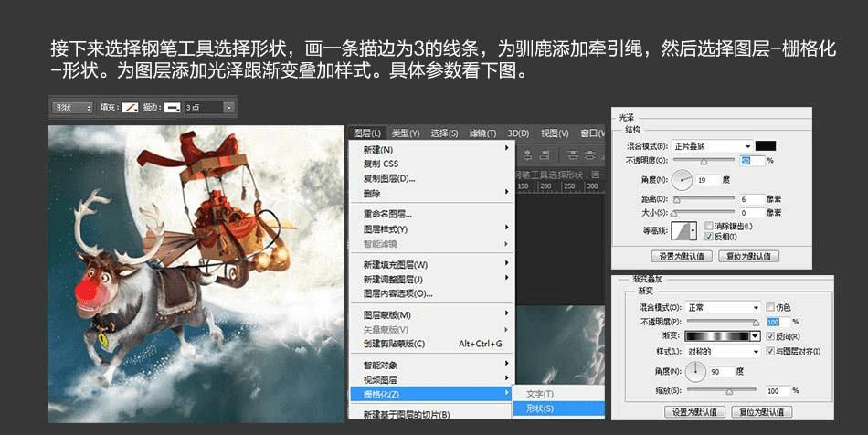Open 新建调整图层(J) submenu
Image resolution: width=868 pixels, height=435 pixels.
(x=432, y=279)
